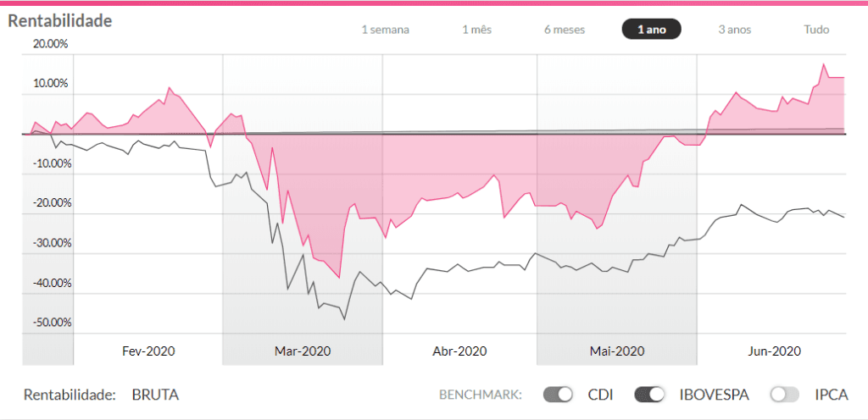
Task: Select the Tudo time range
Action: pyautogui.click(x=816, y=30)
